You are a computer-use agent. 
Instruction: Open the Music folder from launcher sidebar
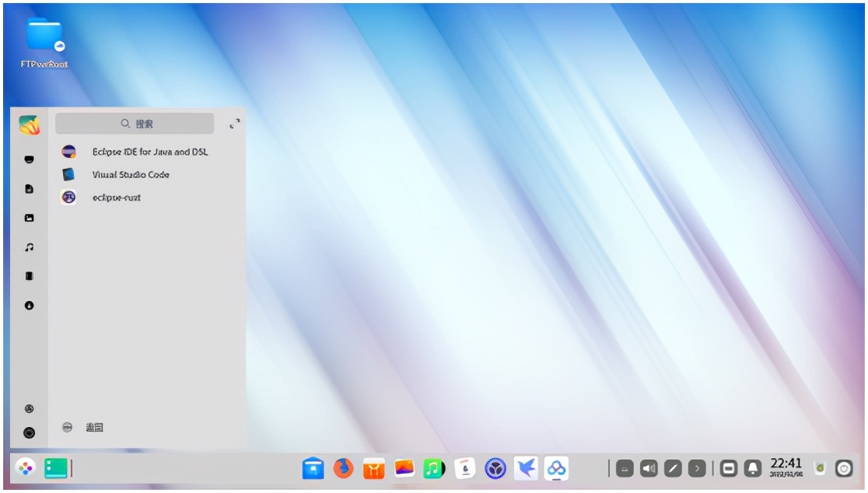[29, 247]
